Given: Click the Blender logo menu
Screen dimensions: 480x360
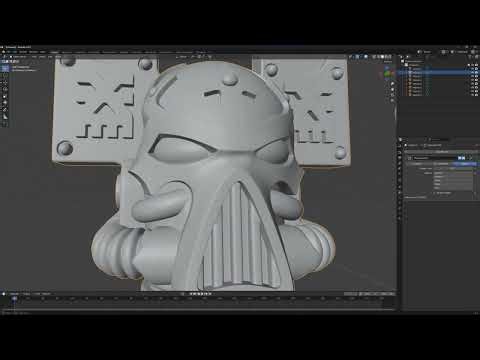Looking at the screenshot, I should (x=4, y=52).
